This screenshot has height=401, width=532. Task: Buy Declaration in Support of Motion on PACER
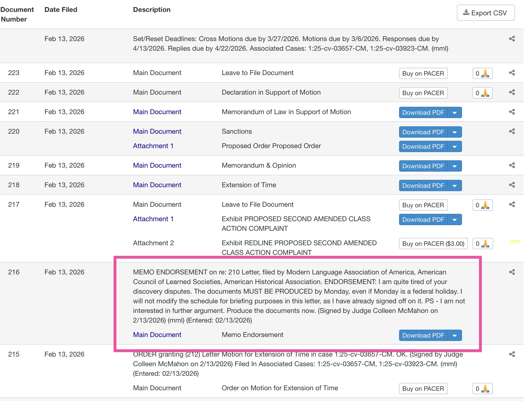[x=423, y=93]
